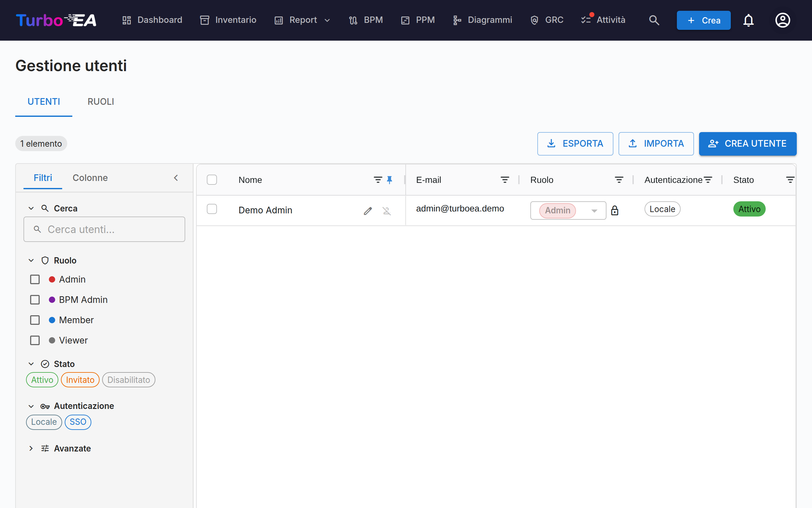Screen dimensions: 812x508
Task: Check the Member role filter
Action: point(35,320)
